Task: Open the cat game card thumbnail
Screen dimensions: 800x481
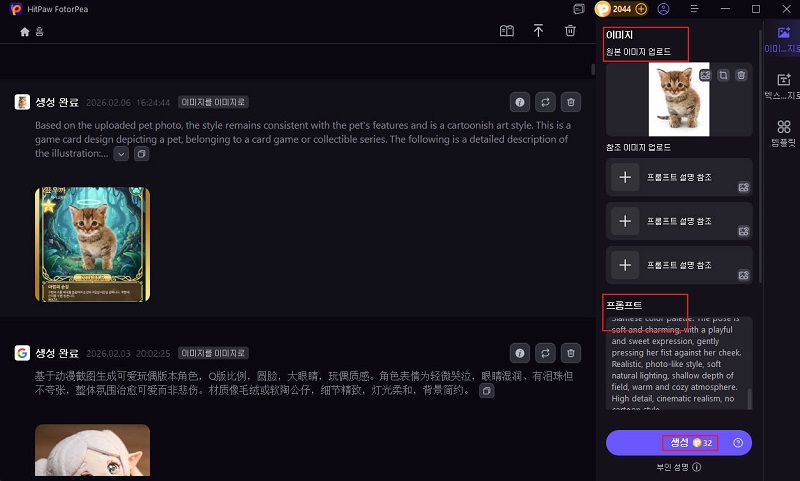Action: [x=92, y=244]
